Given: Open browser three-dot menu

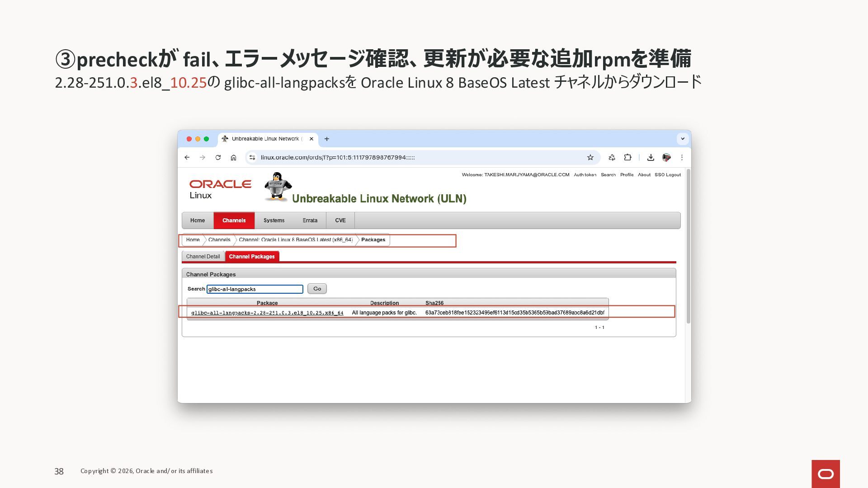Looking at the screenshot, I should pos(682,157).
